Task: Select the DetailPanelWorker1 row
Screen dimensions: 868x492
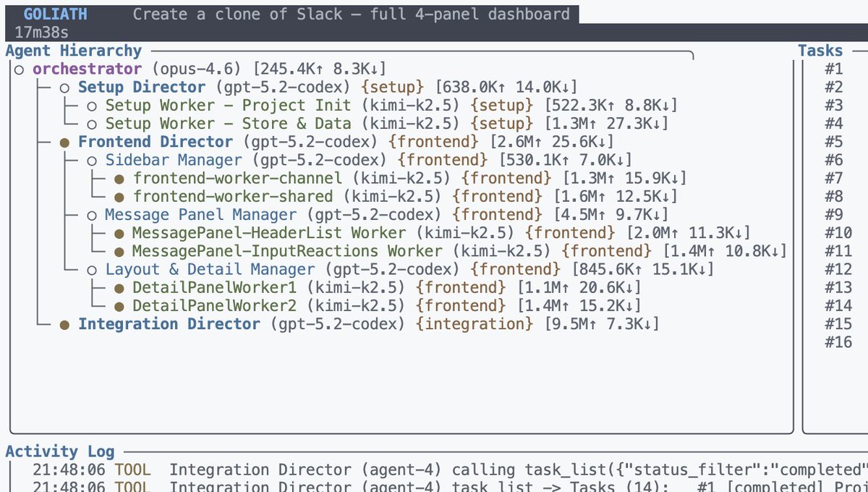Action: (378, 287)
